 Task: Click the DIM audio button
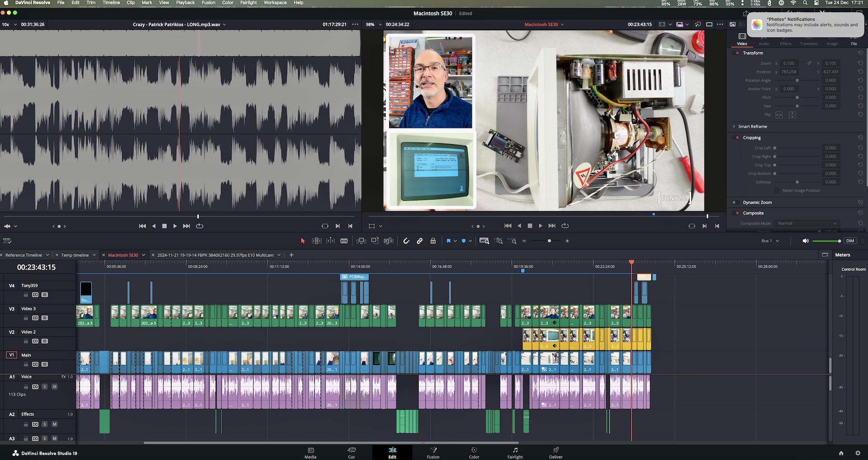850,241
